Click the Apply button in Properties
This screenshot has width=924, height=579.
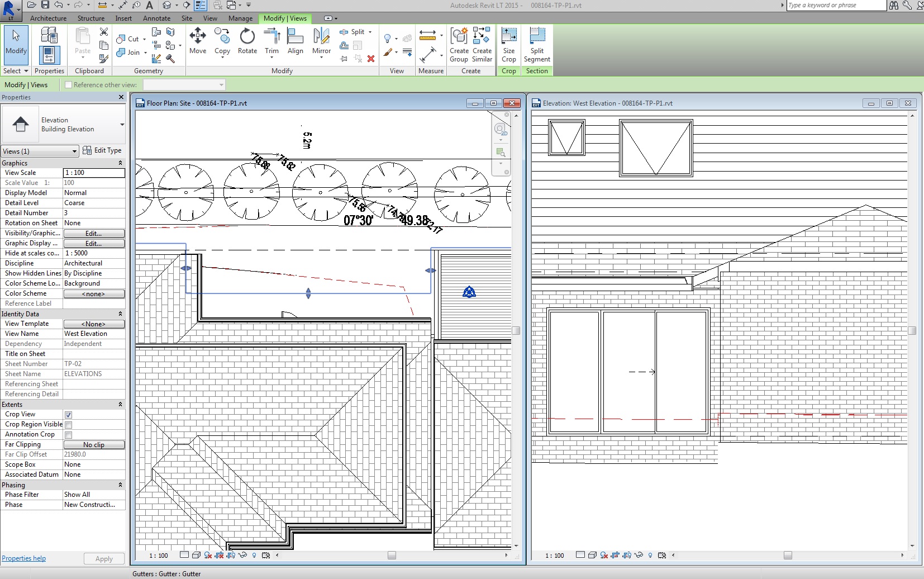[x=104, y=558]
